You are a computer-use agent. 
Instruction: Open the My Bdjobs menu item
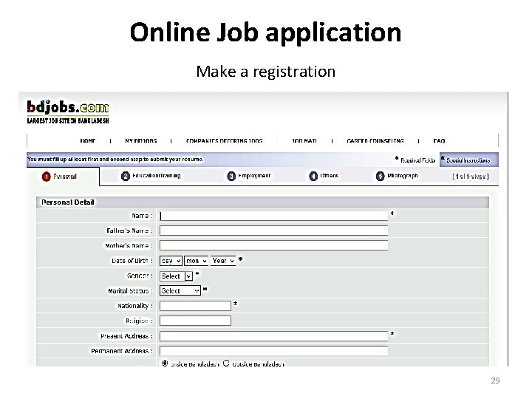(141, 141)
